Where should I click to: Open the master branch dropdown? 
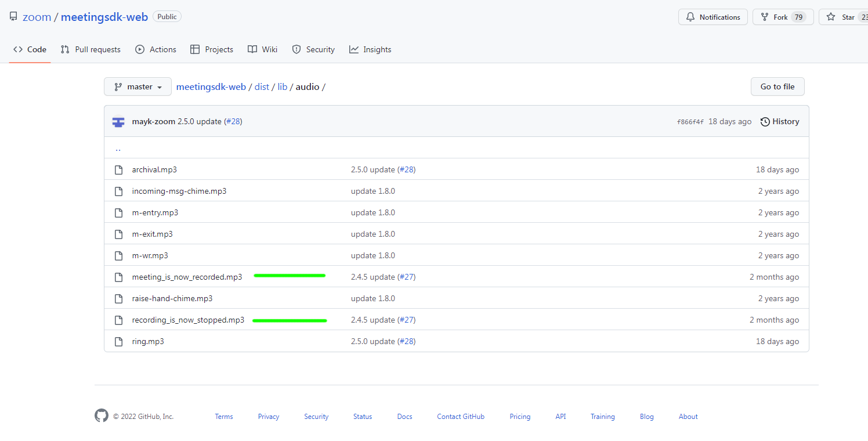tap(138, 86)
